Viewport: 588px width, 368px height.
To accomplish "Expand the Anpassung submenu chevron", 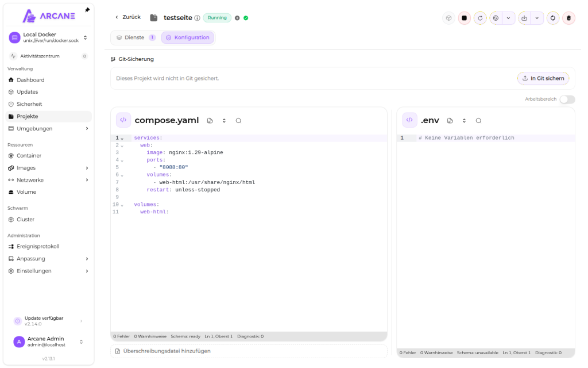I will pos(87,259).
